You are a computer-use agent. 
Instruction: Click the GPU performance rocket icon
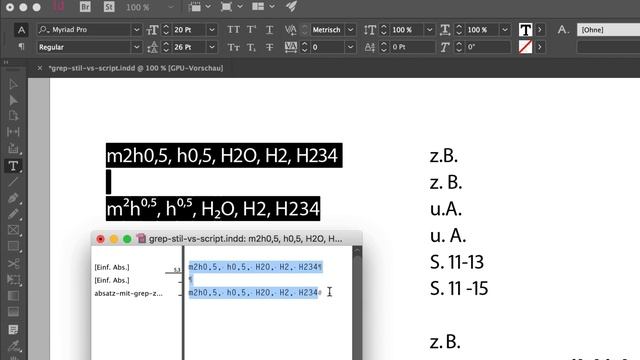291,7
